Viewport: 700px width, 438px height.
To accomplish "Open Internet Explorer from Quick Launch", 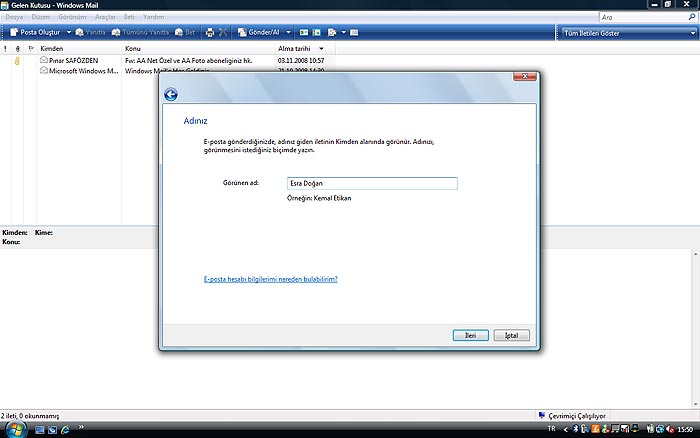I will [65, 430].
